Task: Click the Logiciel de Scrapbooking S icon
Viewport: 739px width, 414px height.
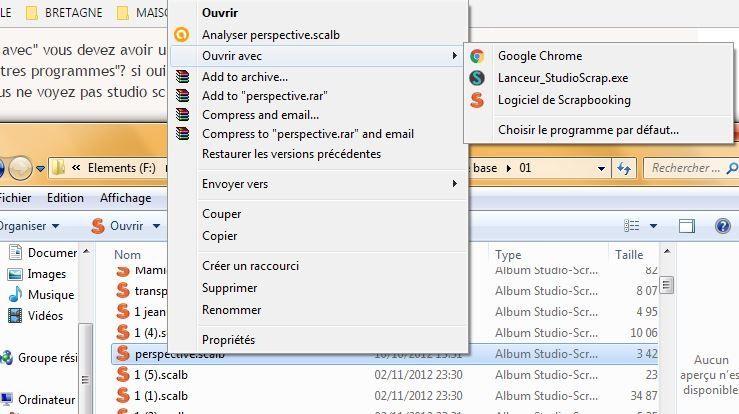Action: tap(477, 100)
